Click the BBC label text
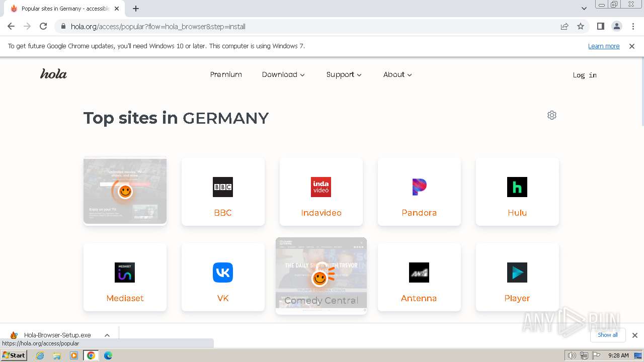The height and width of the screenshot is (362, 644). click(223, 213)
